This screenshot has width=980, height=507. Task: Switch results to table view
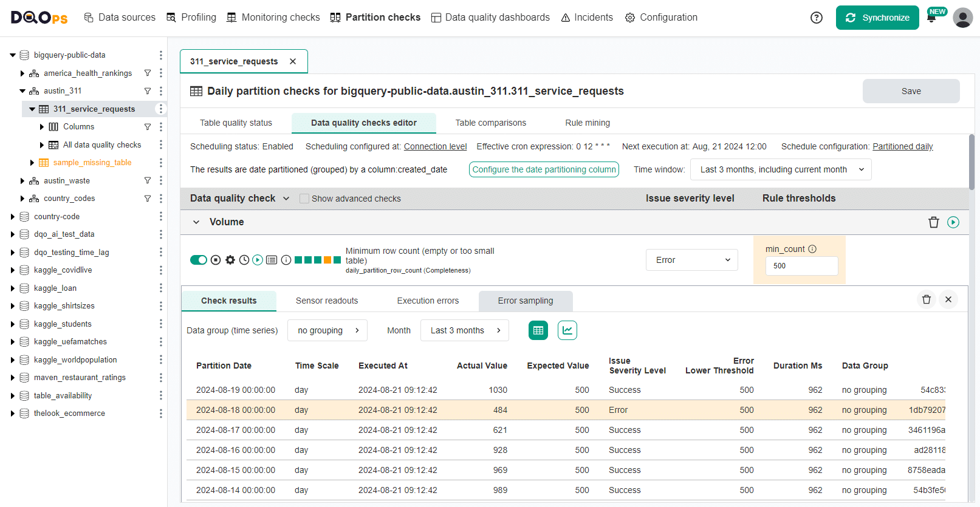click(x=538, y=330)
